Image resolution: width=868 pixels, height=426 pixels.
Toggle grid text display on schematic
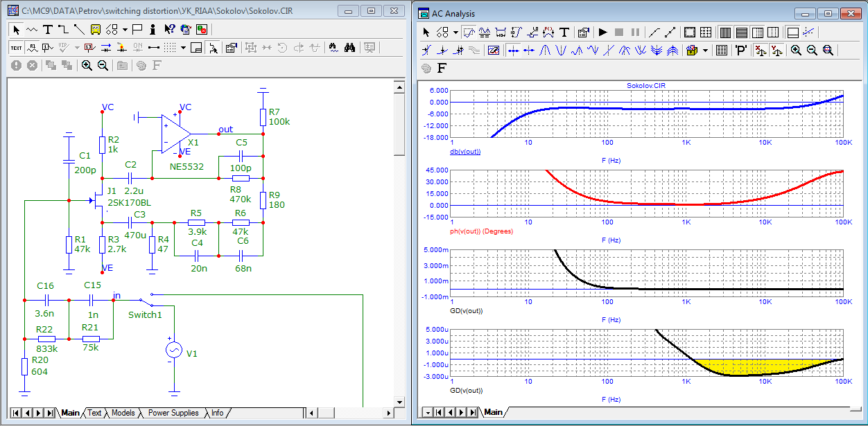pyautogui.click(x=16, y=48)
